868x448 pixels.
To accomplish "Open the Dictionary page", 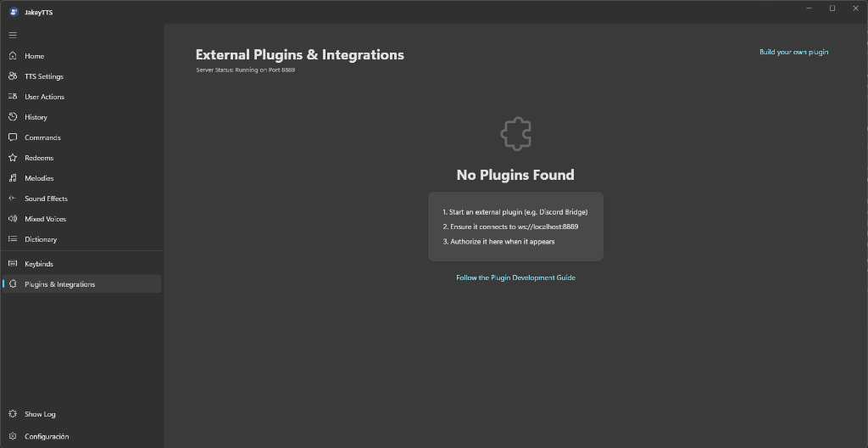I will tap(82, 239).
